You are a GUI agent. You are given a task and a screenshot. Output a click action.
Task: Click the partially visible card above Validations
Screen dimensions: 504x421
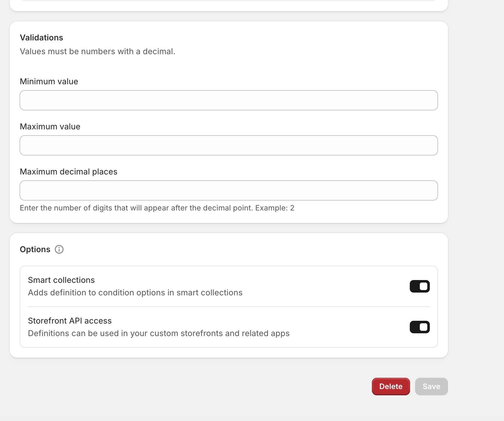pyautogui.click(x=229, y=6)
